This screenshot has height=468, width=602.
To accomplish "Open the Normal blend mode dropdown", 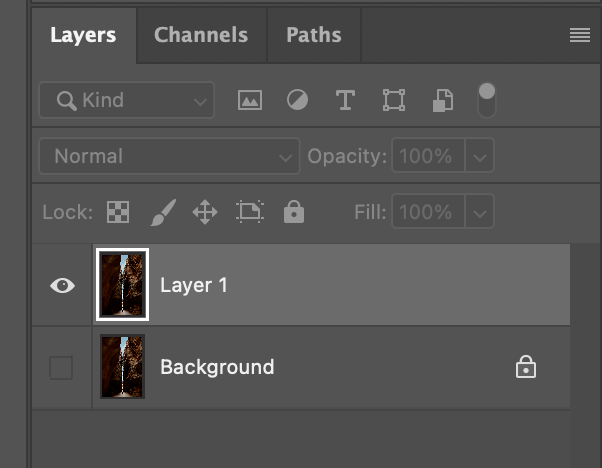I will point(169,156).
